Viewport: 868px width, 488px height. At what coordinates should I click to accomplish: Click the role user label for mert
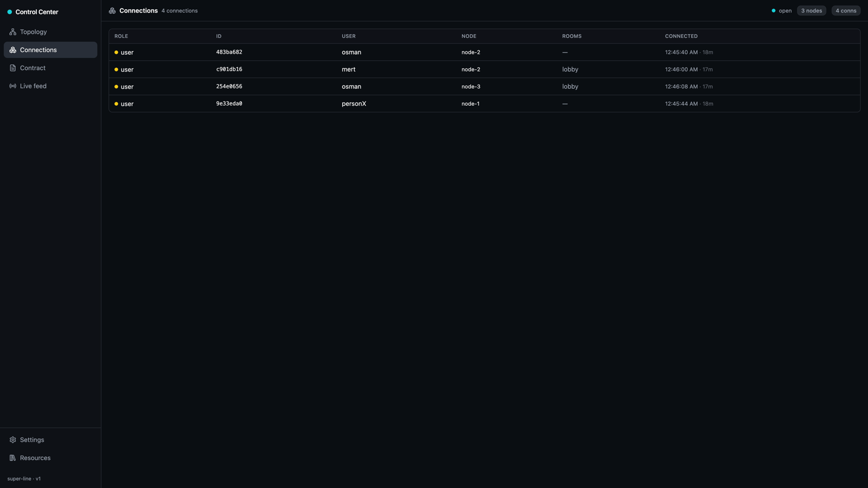[x=127, y=69]
